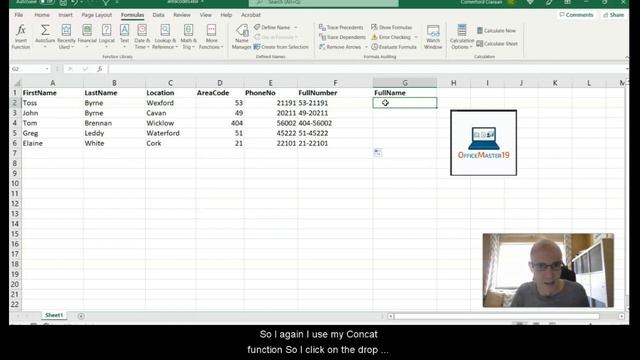Toggle Show Formulas
Screen dimensions: 640x360
pyautogui.click(x=392, y=27)
